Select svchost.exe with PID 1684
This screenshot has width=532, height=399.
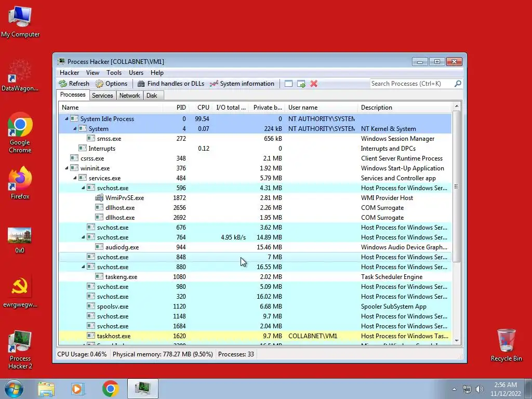[255, 326]
